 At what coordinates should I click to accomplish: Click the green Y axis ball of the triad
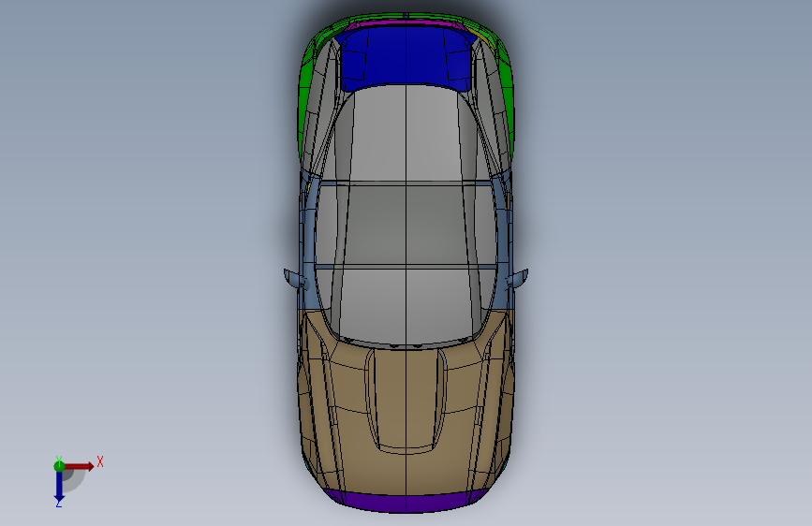coord(59,466)
